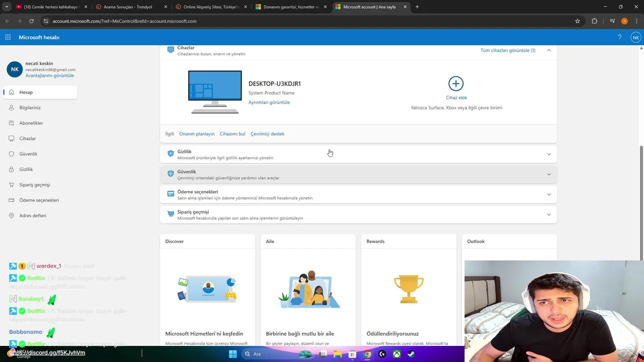Switch to Donanım garantisi tab

point(291,7)
